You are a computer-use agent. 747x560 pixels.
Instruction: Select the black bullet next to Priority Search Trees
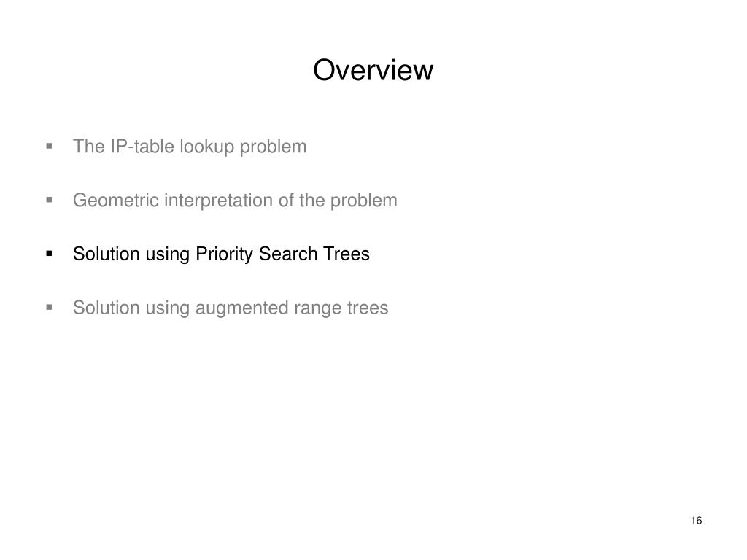tap(49, 254)
